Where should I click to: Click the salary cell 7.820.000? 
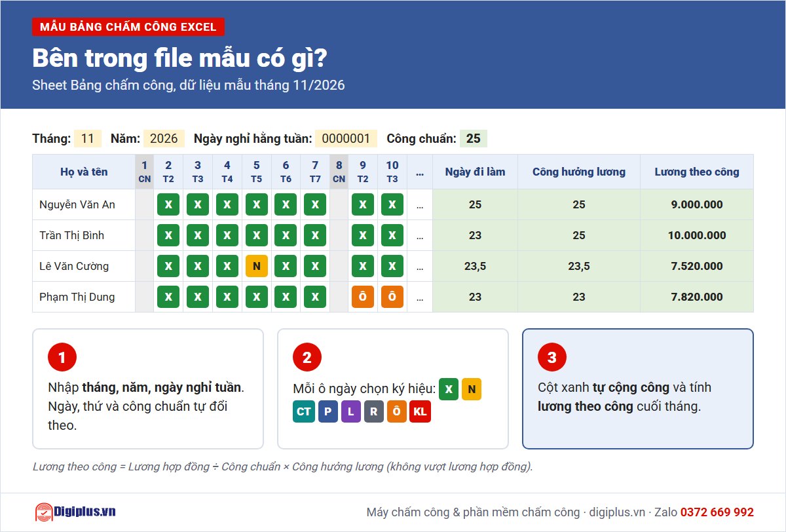coord(697,297)
